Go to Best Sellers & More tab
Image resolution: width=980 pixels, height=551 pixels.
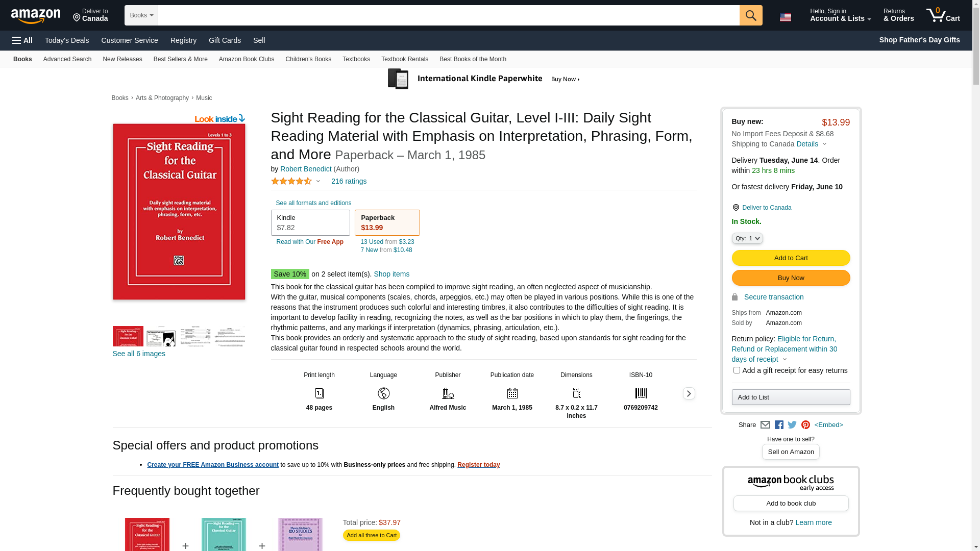pyautogui.click(x=180, y=59)
